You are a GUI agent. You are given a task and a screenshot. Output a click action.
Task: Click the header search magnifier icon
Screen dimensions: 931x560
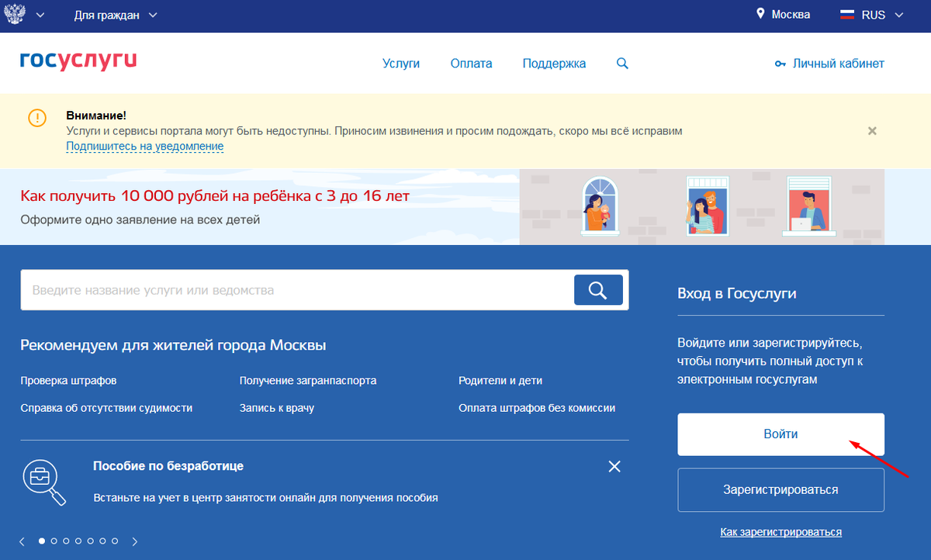coord(622,64)
